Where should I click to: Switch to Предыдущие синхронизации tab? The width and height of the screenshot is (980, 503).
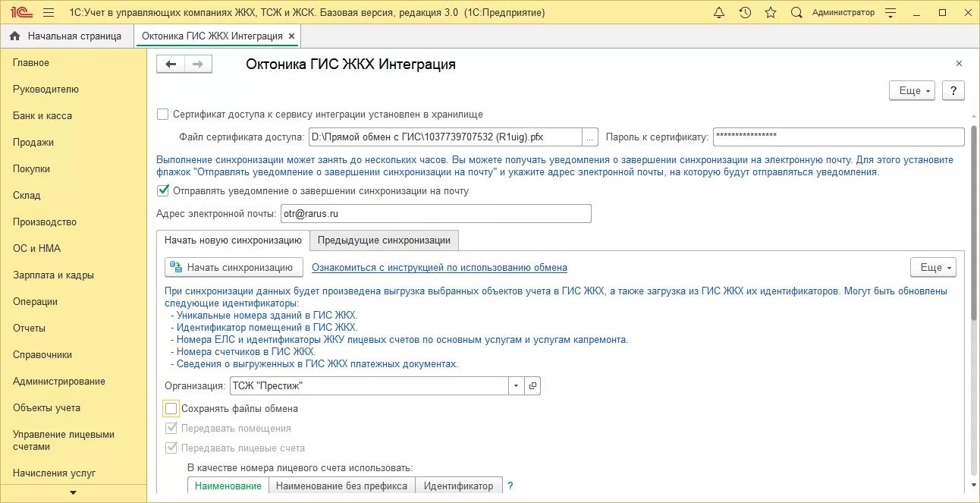(384, 240)
